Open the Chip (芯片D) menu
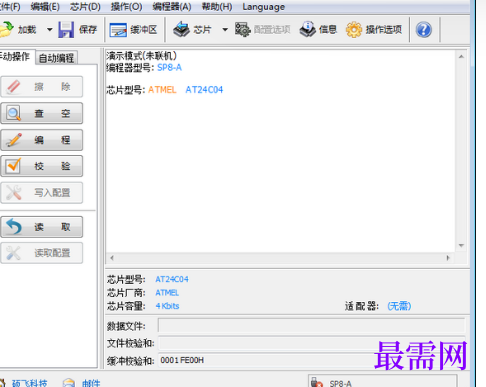 (x=85, y=7)
